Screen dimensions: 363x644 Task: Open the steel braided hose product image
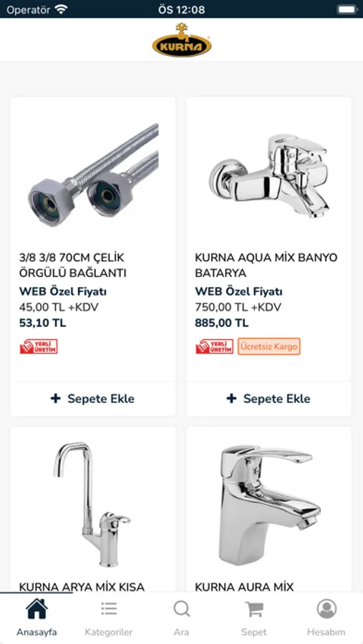tap(93, 175)
